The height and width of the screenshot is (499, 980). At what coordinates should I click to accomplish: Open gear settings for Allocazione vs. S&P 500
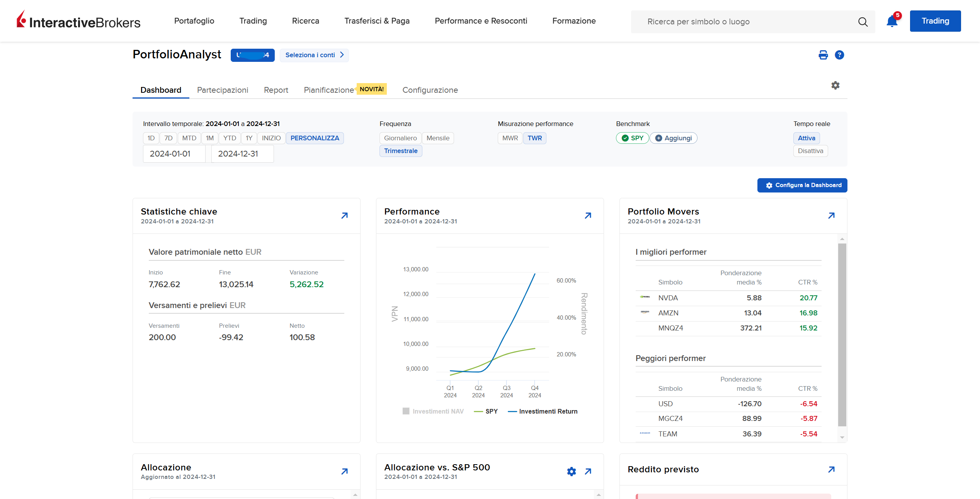tap(572, 471)
